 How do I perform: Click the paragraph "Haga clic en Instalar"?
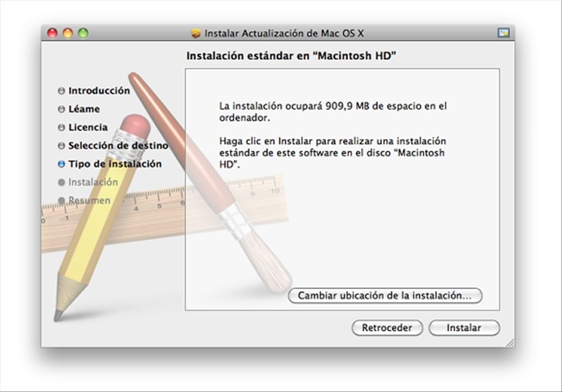coord(332,153)
